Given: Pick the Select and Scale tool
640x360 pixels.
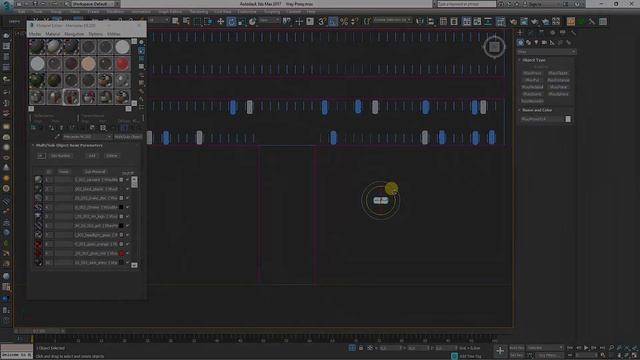Looking at the screenshot, I should pyautogui.click(x=242, y=21).
